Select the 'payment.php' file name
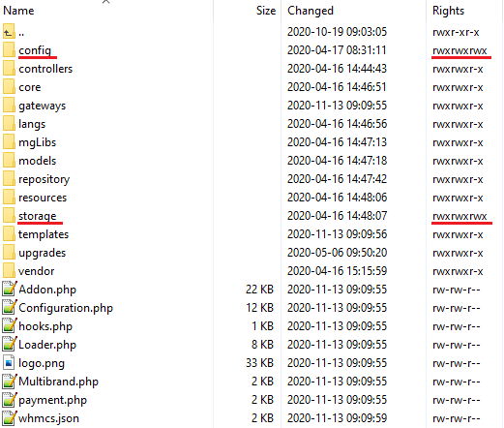The height and width of the screenshot is (428, 504). point(52,401)
